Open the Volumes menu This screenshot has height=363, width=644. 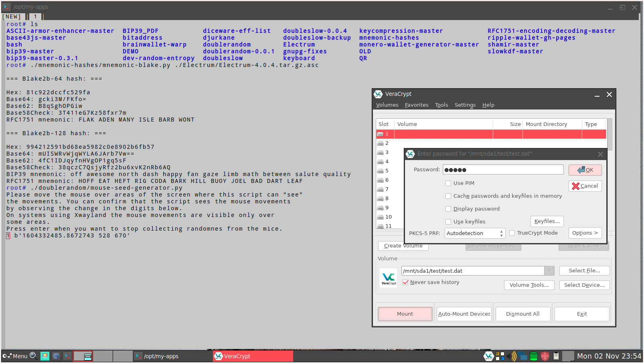click(x=387, y=105)
